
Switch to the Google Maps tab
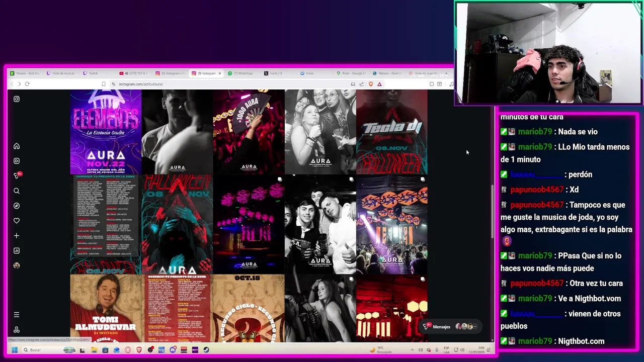coord(351,73)
